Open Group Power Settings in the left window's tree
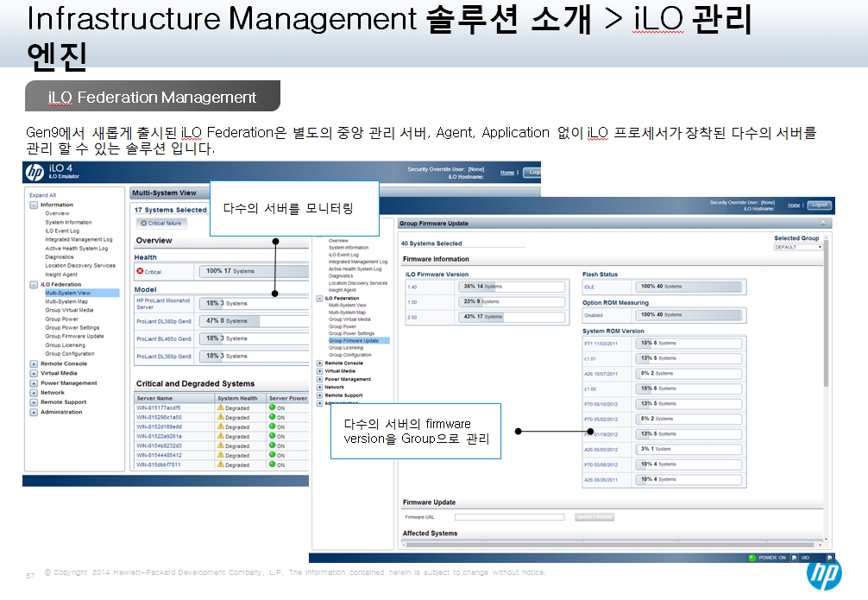Image resolution: width=868 pixels, height=600 pixels. [72, 328]
